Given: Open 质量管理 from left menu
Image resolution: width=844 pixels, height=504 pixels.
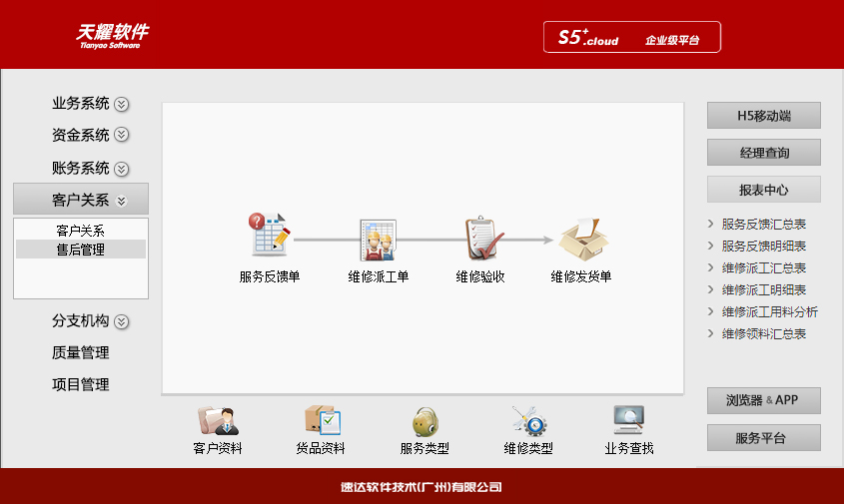Looking at the screenshot, I should [x=81, y=352].
